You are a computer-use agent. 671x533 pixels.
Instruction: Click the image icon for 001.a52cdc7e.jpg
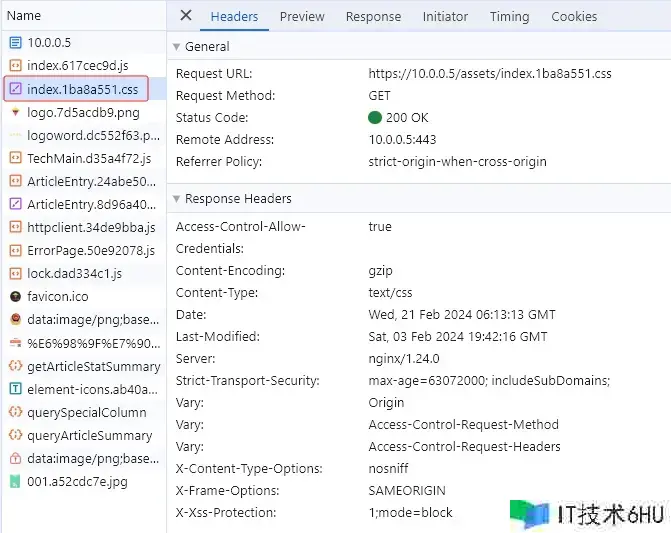(x=15, y=482)
